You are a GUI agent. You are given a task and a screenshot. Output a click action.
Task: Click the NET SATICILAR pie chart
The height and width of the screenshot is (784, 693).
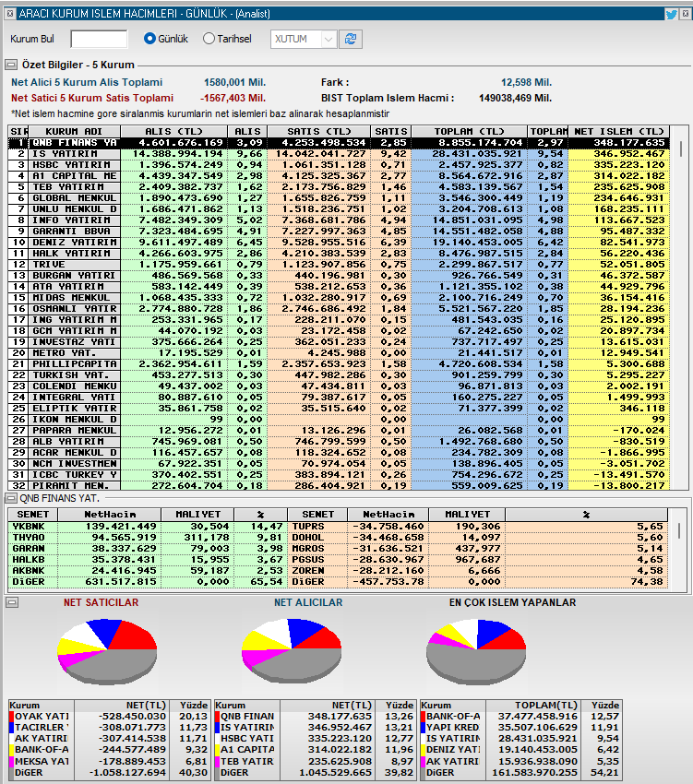pos(108,650)
